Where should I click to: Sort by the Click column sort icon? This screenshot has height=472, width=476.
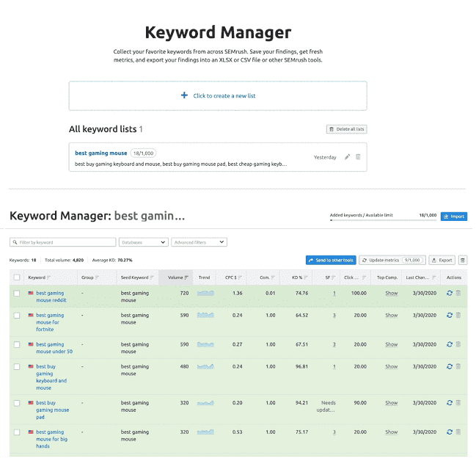[364, 277]
